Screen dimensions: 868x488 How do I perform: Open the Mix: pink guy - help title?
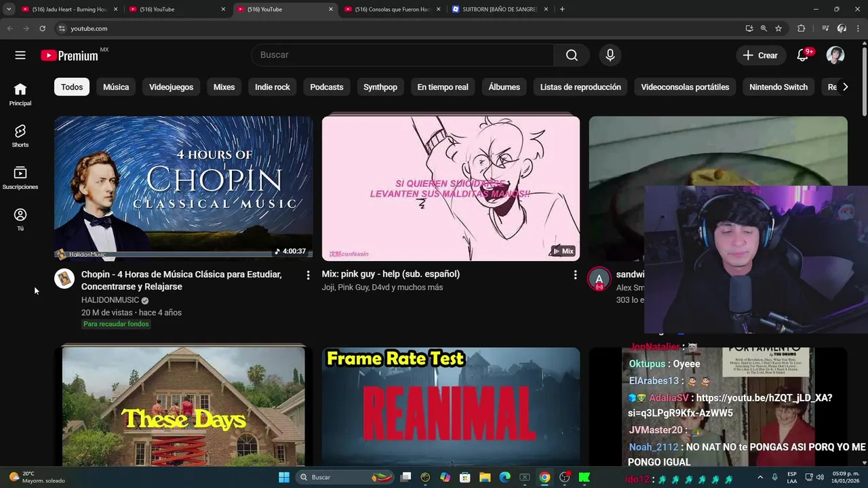tap(391, 274)
